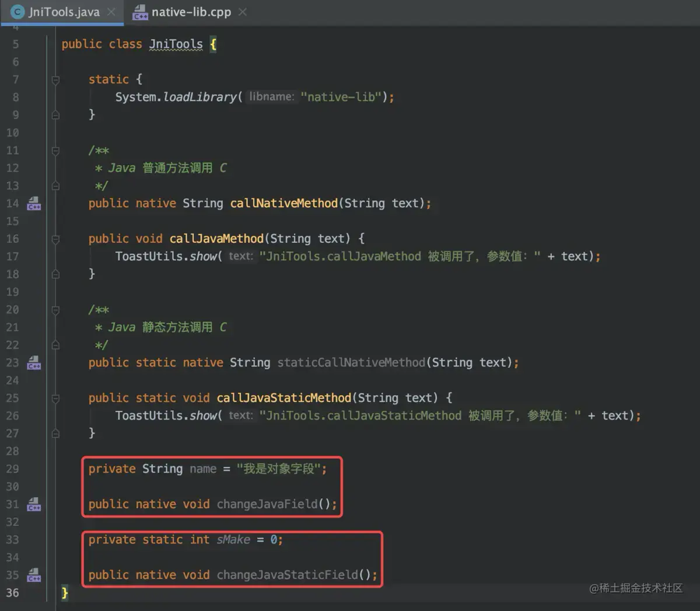Open C++ implementation of callNativeMethod from gutter

pyautogui.click(x=34, y=203)
